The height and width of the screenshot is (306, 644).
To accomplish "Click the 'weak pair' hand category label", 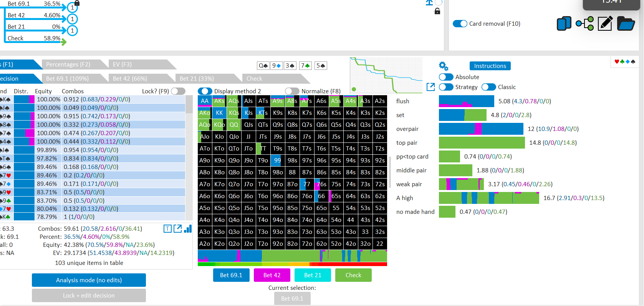I will point(409,184).
